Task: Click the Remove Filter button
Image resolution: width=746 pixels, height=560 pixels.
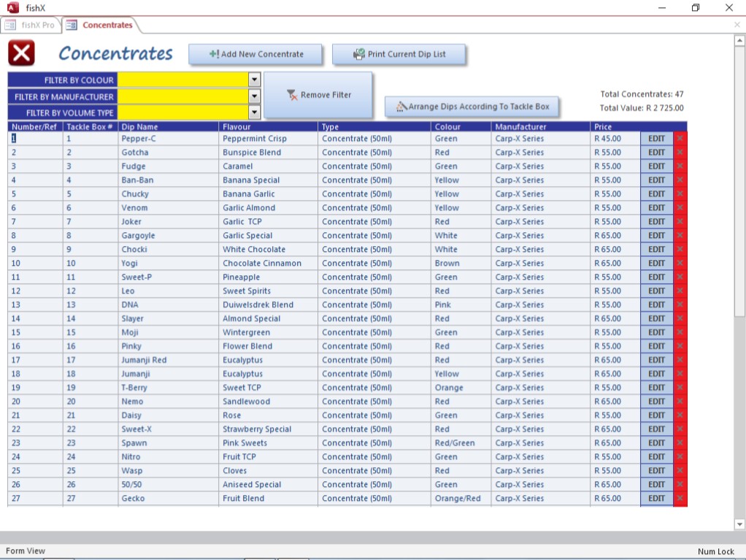Action: click(x=318, y=95)
